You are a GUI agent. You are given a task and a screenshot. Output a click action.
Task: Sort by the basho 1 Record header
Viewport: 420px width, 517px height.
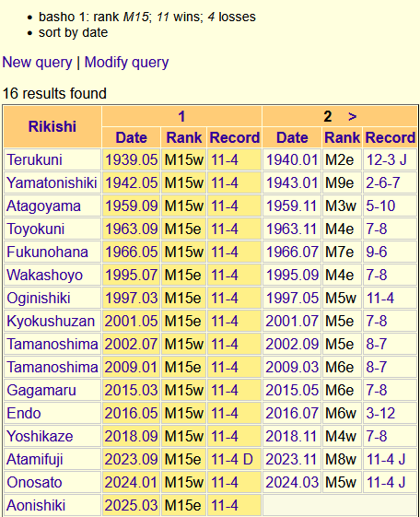pos(235,137)
